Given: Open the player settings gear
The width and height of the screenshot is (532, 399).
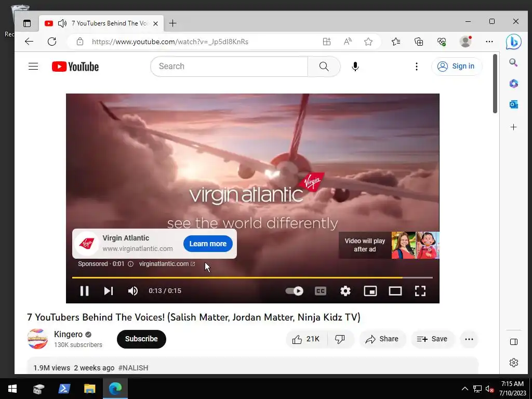Looking at the screenshot, I should 345,291.
